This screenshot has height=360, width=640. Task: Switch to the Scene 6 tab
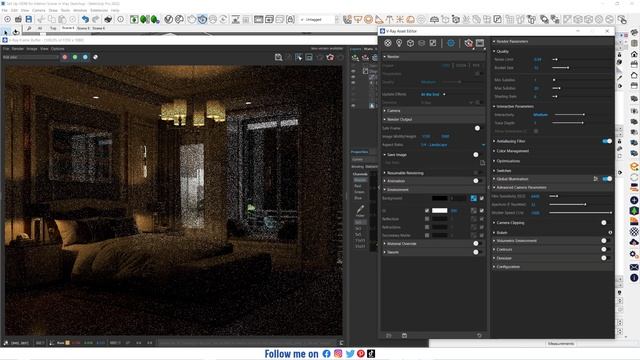[98, 28]
